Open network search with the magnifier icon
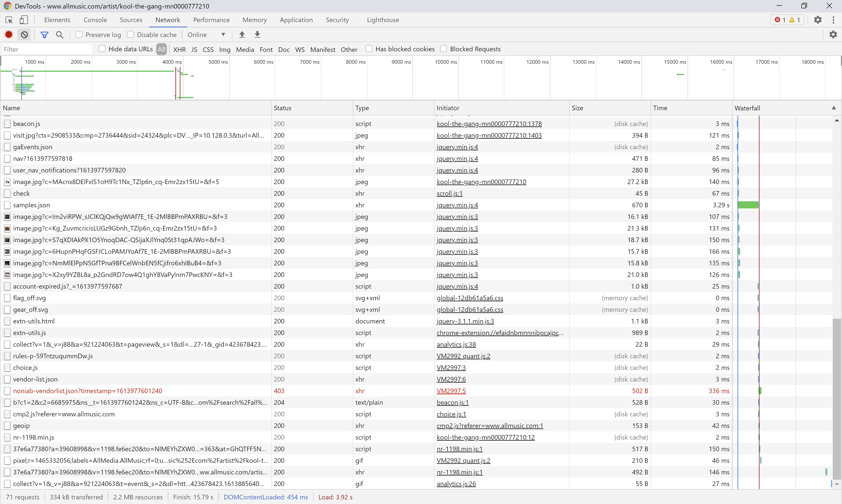The image size is (842, 504). (x=60, y=34)
